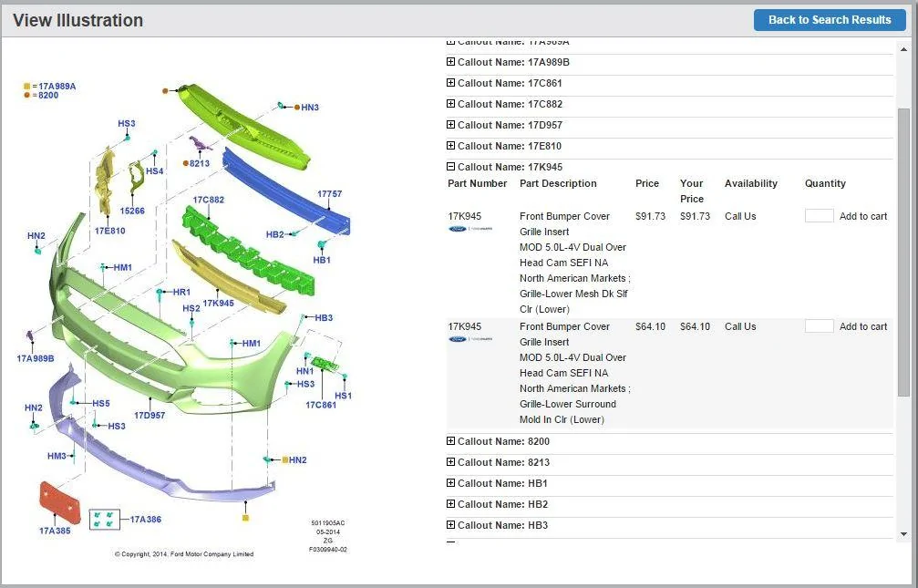Expand Callout Name: 17E810
The height and width of the screenshot is (588, 918).
(x=450, y=146)
